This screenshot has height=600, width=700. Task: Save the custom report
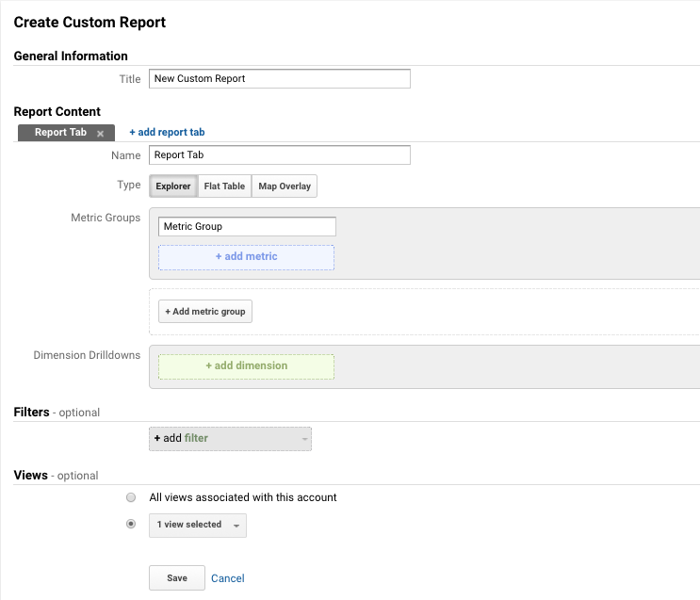tap(177, 578)
